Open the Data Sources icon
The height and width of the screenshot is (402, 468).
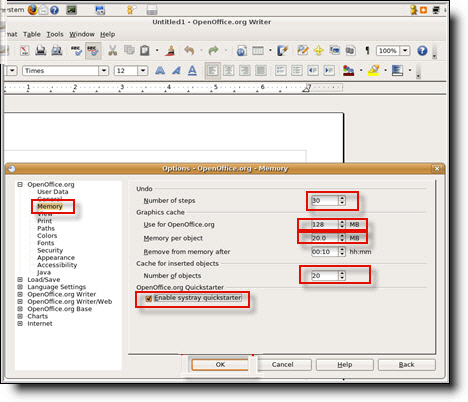click(350, 51)
